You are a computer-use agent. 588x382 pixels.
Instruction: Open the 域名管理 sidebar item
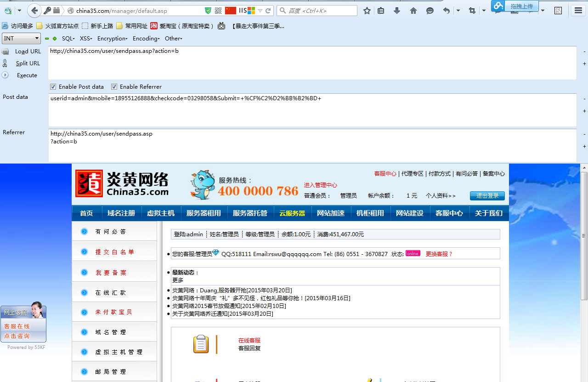[x=114, y=332]
